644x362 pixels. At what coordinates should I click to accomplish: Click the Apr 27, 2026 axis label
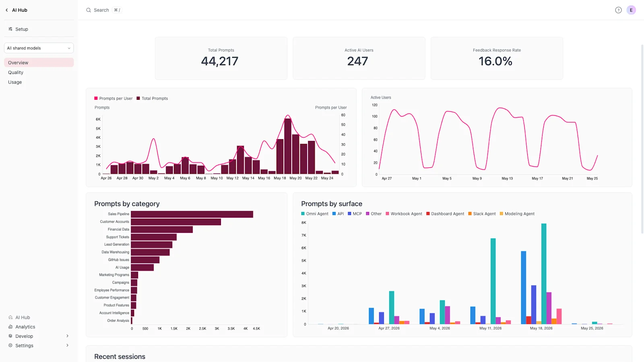tap(389, 328)
